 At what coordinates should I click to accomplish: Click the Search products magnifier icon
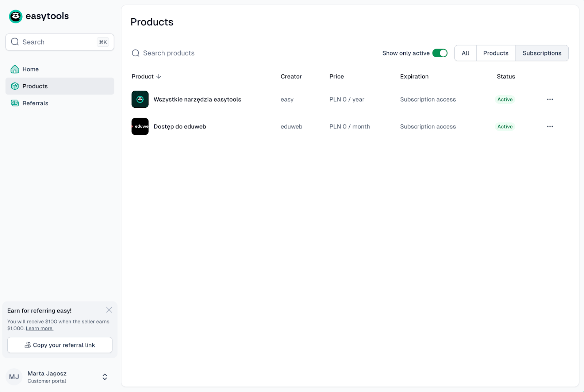(x=136, y=53)
